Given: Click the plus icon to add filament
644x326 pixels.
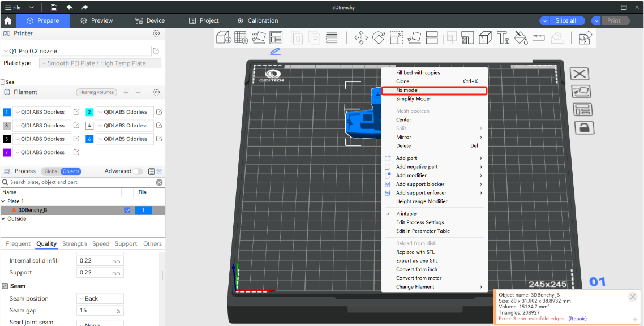Looking at the screenshot, I should click(x=126, y=92).
